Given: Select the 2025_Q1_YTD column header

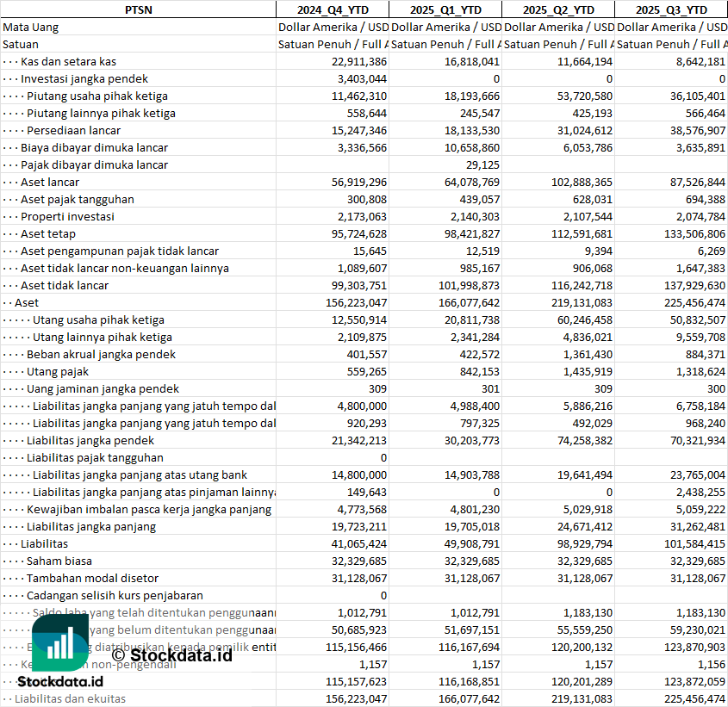Looking at the screenshot, I should 445,9.
